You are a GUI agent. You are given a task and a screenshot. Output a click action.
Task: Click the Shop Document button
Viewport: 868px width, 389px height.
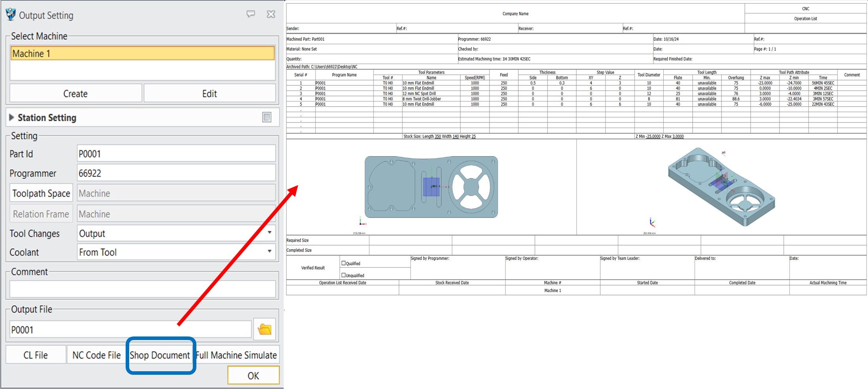pyautogui.click(x=160, y=355)
